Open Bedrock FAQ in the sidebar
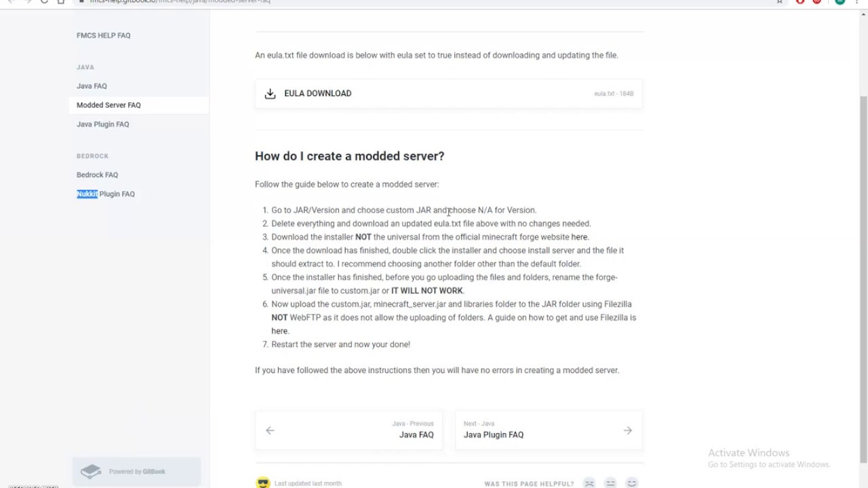This screenshot has height=488, width=868. pyautogui.click(x=97, y=175)
